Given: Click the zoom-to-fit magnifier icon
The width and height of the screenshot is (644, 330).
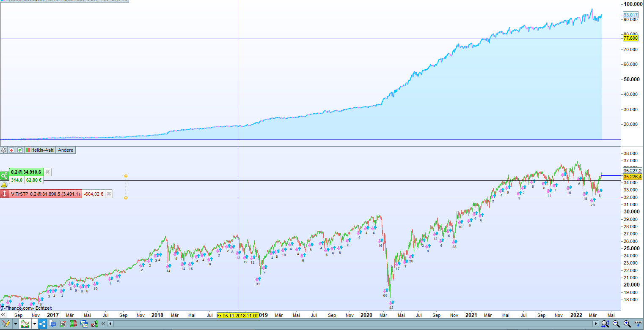Looking at the screenshot, I should (x=605, y=324).
